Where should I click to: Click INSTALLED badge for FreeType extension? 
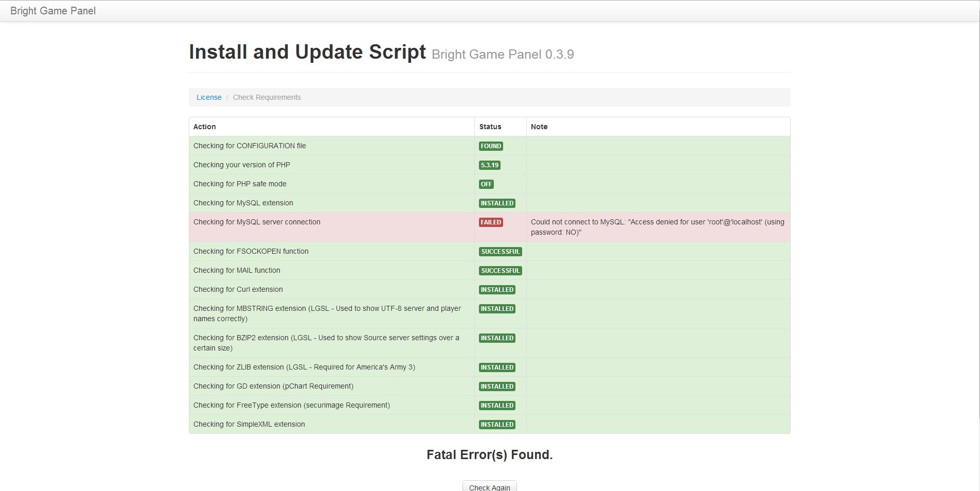pos(497,406)
